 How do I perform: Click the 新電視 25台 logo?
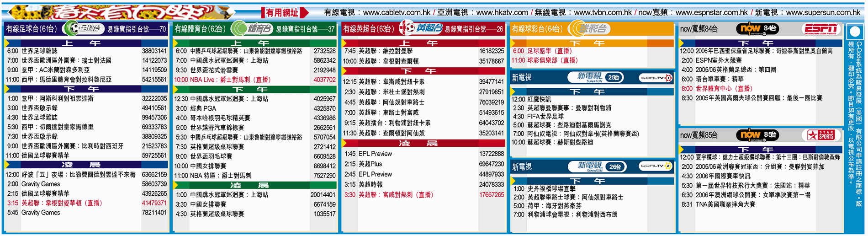[595, 77]
